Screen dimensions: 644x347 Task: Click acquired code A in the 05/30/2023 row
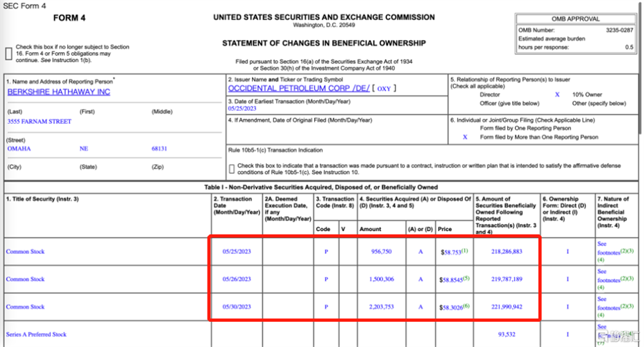[x=420, y=307]
